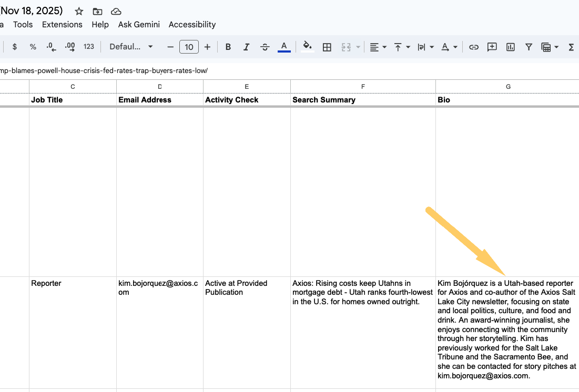Add a comment via toolbar icon

click(492, 47)
